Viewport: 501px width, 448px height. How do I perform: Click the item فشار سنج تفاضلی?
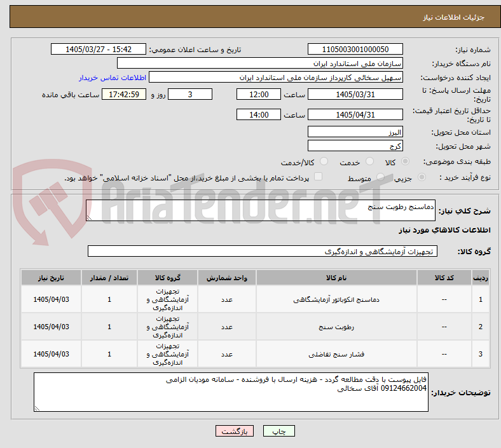point(336,354)
